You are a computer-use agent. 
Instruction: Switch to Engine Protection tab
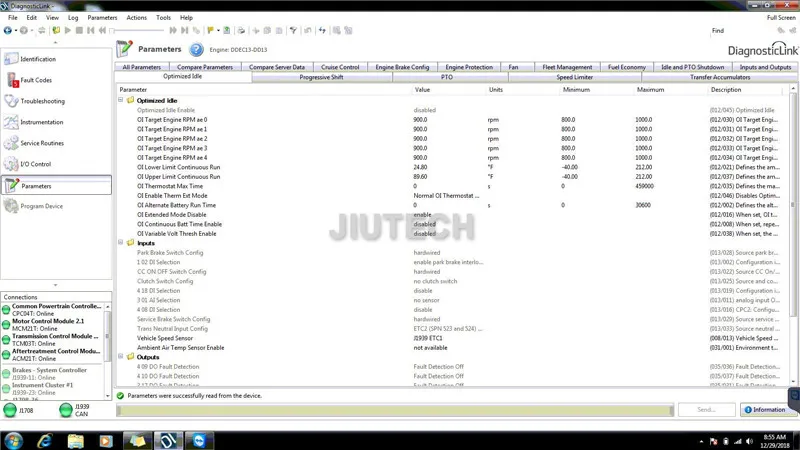[x=469, y=67]
